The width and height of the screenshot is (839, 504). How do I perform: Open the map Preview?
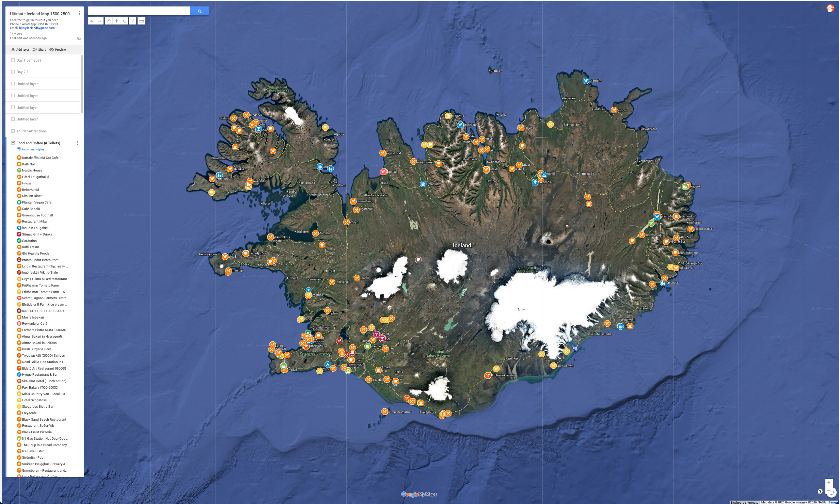coord(58,50)
